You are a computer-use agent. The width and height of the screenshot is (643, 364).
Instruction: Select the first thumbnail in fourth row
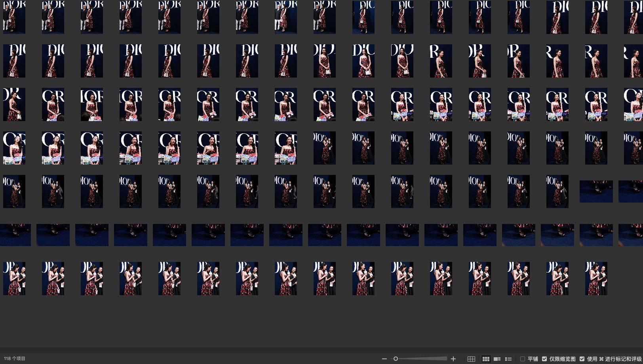pos(14,148)
